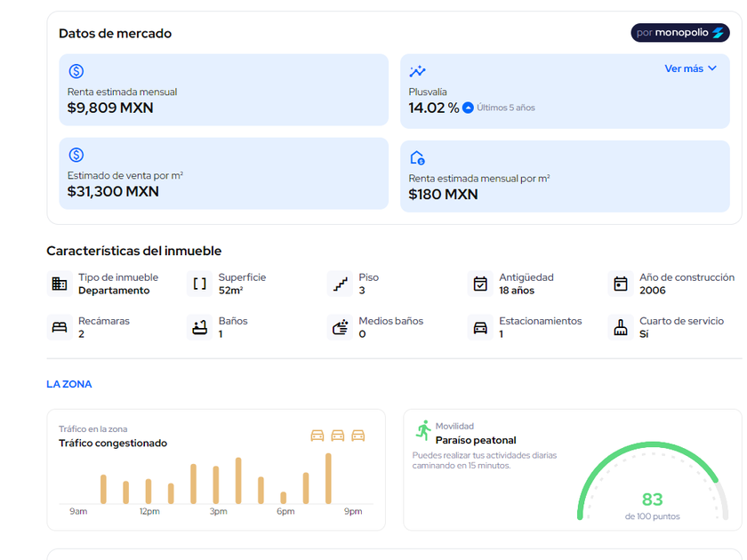Click the tallest traffic bar near 9pm
This screenshot has height=560, width=747.
click(328, 478)
